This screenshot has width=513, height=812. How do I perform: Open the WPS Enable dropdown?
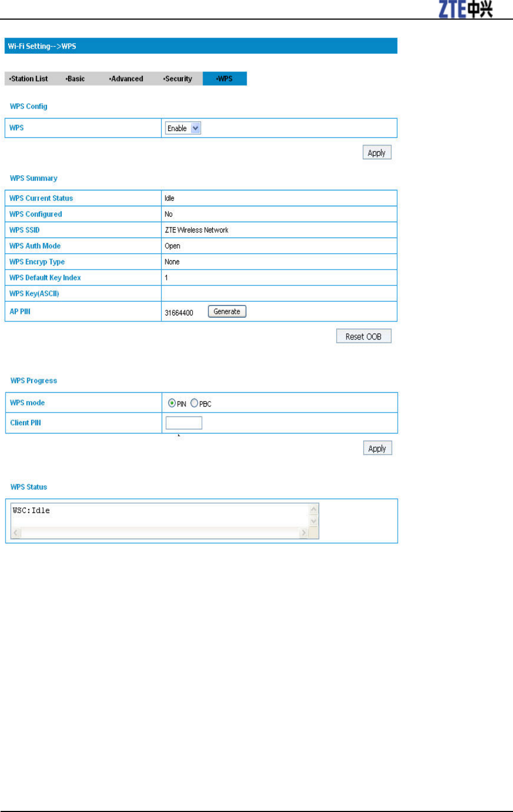[x=183, y=128]
